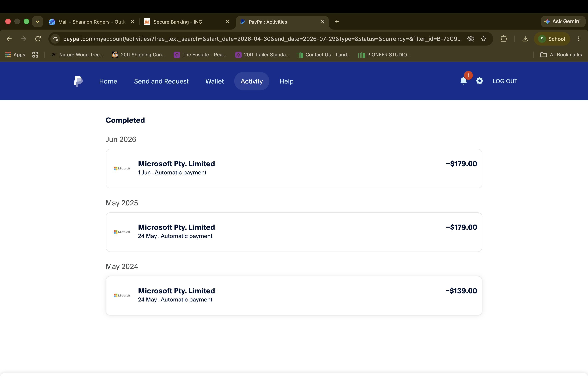
Task: Open the 24 May 2025 Microsoft payment
Action: click(294, 232)
